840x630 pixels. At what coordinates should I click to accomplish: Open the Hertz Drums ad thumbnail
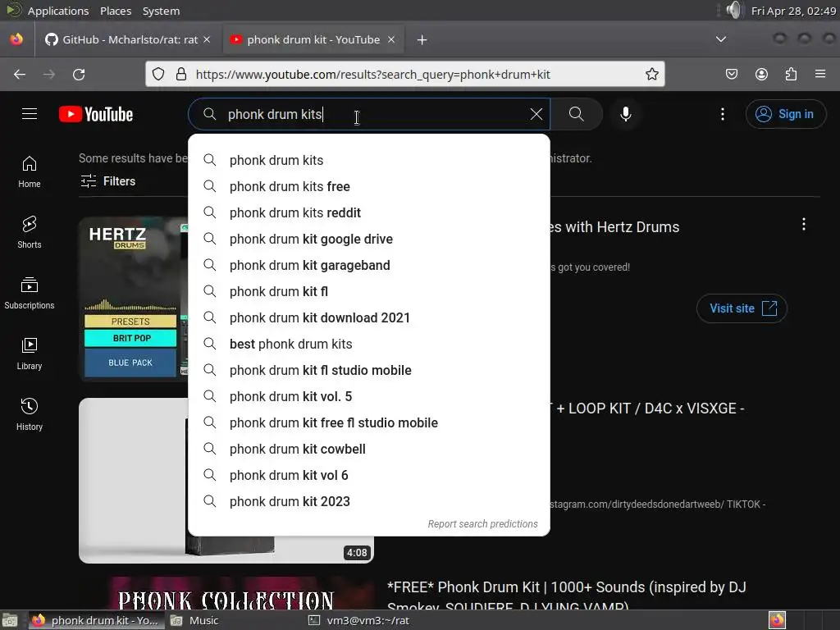pyautogui.click(x=134, y=299)
